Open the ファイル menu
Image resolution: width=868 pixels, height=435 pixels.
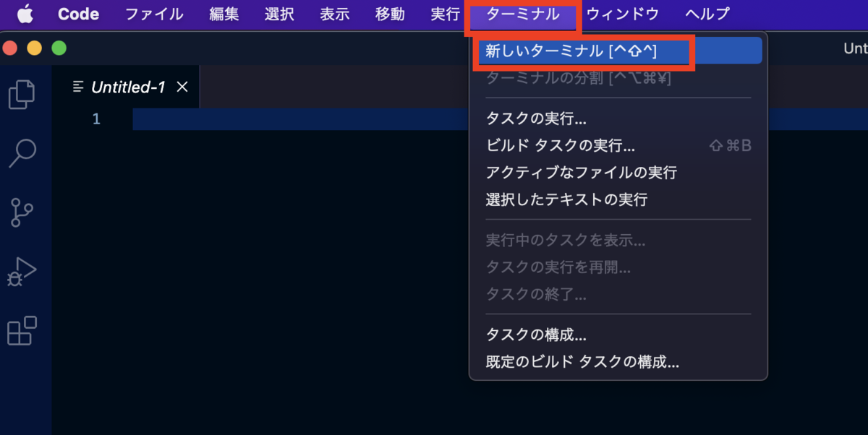pos(154,14)
